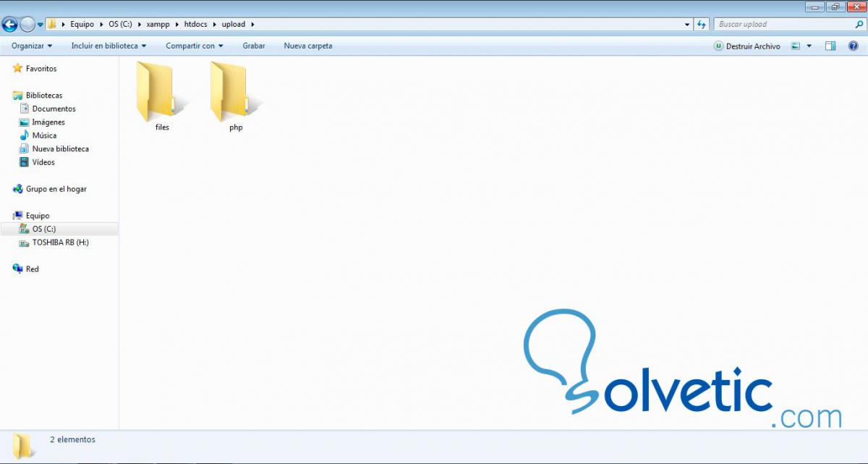868x464 pixels.
Task: Select Red in the navigation pane
Action: click(25, 269)
